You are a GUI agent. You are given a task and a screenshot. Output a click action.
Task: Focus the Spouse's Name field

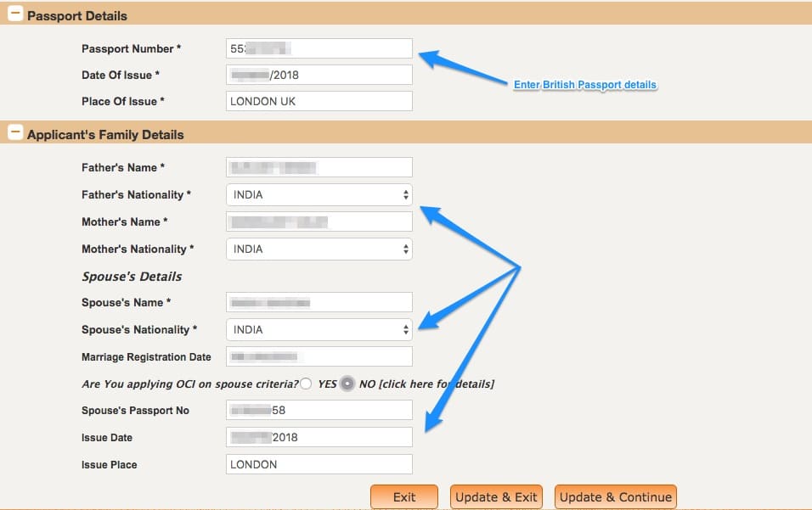(319, 303)
